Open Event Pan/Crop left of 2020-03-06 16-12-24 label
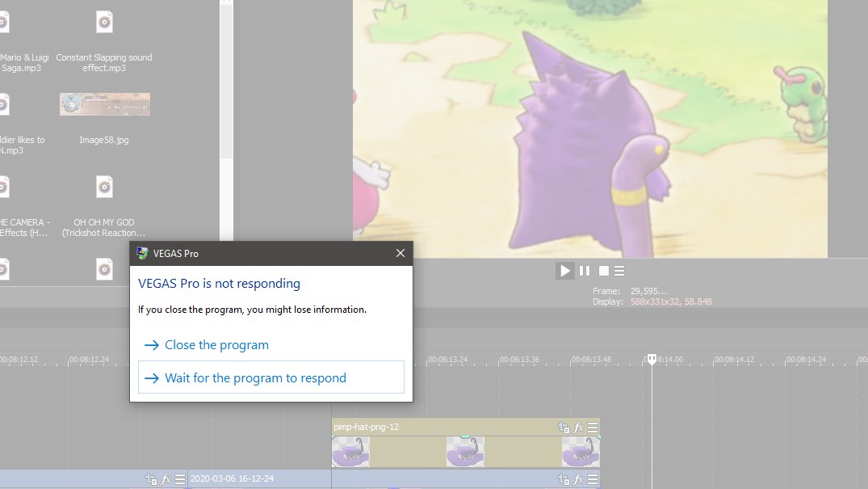868x489 pixels. 150,479
